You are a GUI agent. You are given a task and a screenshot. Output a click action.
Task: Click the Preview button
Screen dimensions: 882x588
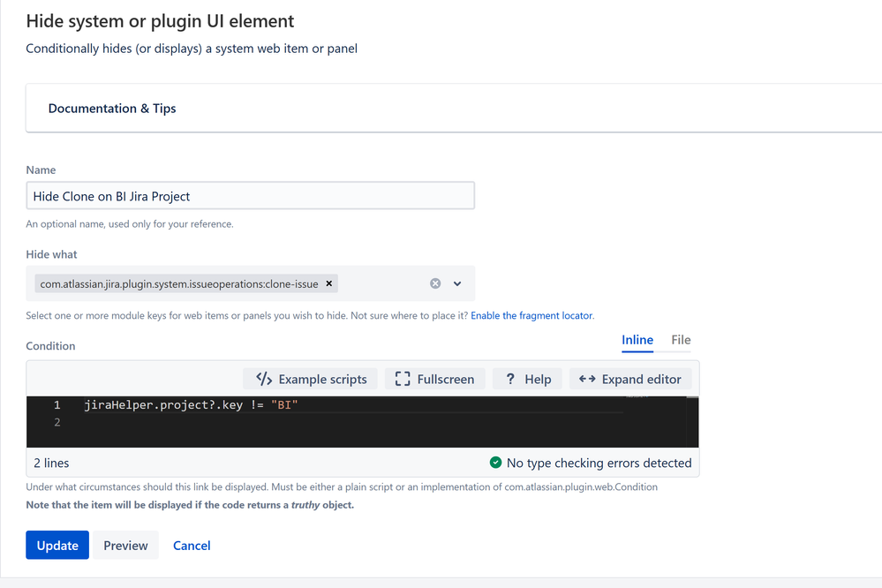point(125,546)
